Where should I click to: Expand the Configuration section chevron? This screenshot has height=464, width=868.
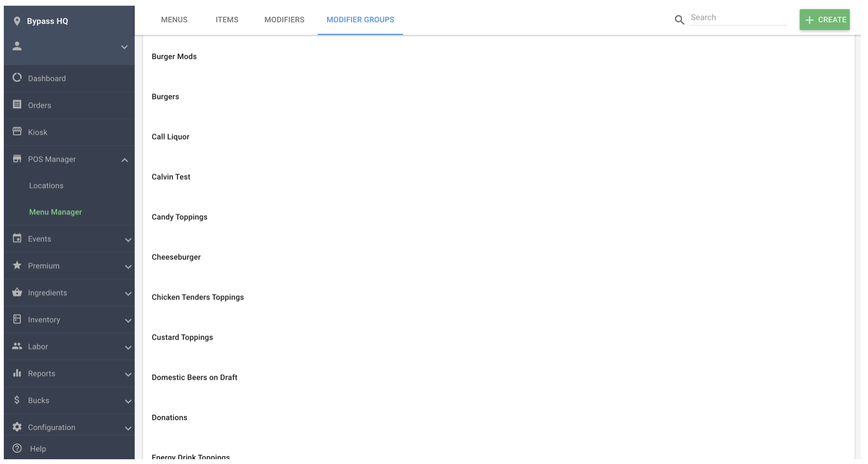tap(128, 428)
